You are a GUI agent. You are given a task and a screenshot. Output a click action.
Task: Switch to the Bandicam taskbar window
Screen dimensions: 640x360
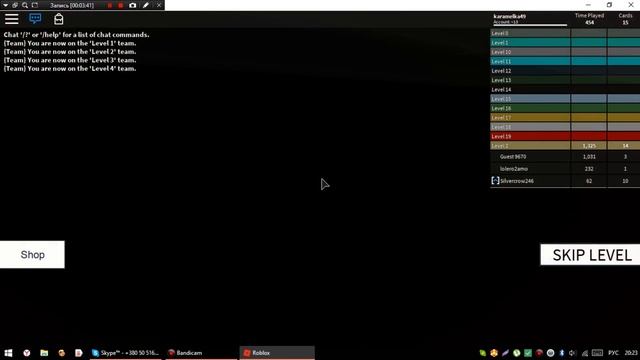click(x=201, y=353)
